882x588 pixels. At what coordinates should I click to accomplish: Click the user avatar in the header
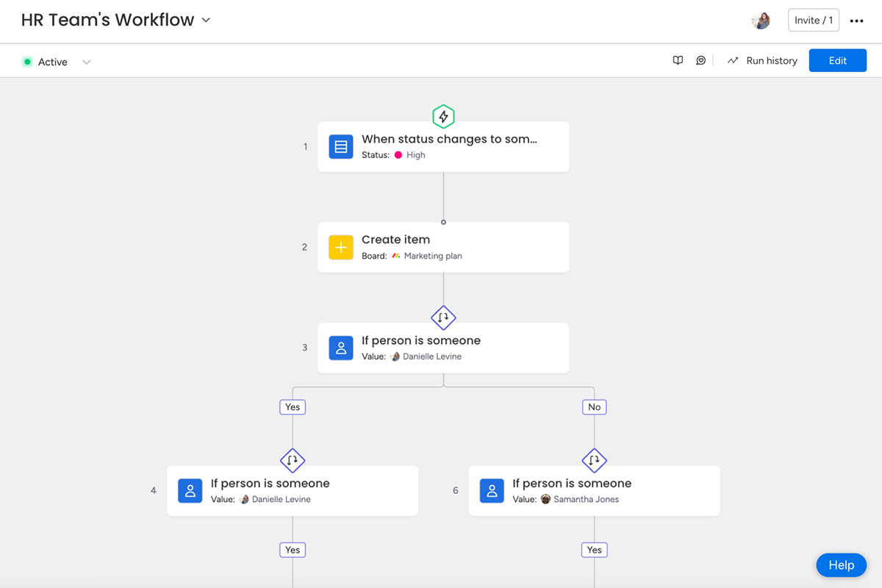point(761,21)
